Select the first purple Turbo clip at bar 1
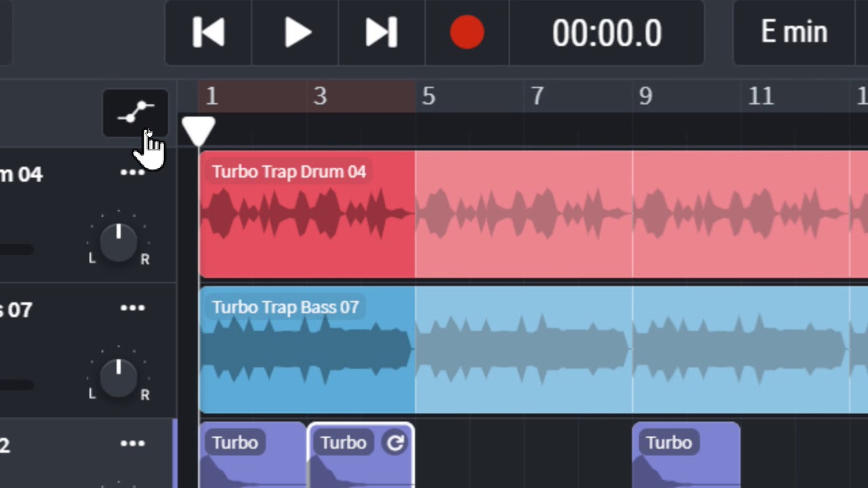The image size is (868, 488). pyautogui.click(x=253, y=455)
